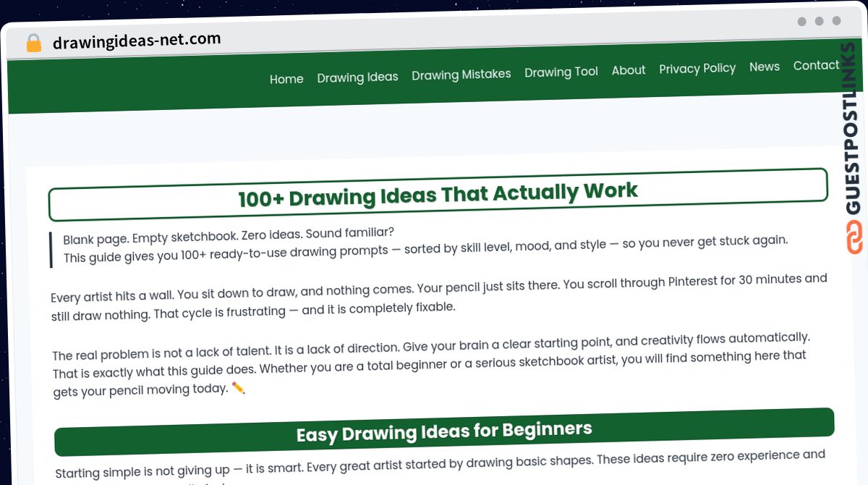
Task: Click the line 'Starting simple is not giving up'
Action: (x=441, y=464)
